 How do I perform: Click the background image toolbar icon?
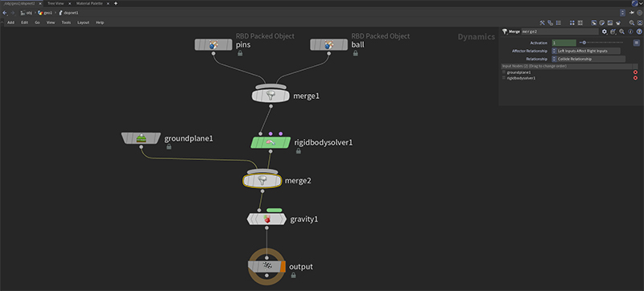pos(610,23)
